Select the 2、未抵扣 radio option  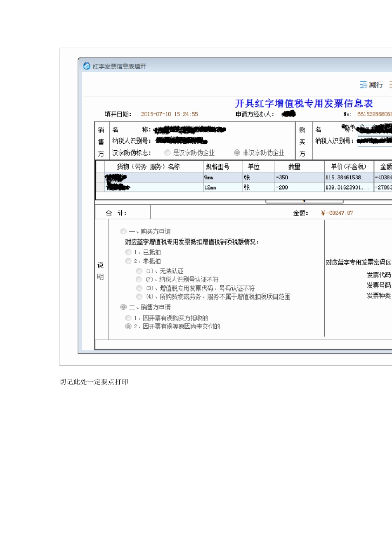click(128, 261)
